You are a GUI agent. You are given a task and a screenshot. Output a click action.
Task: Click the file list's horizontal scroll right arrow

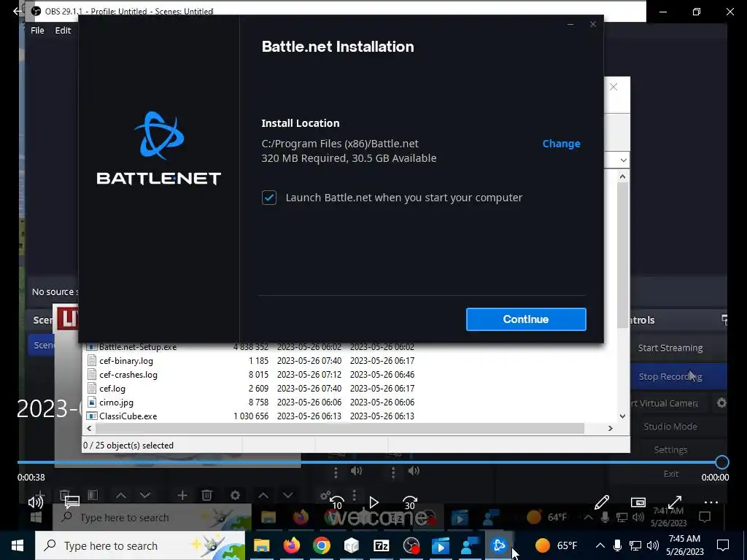(x=611, y=429)
